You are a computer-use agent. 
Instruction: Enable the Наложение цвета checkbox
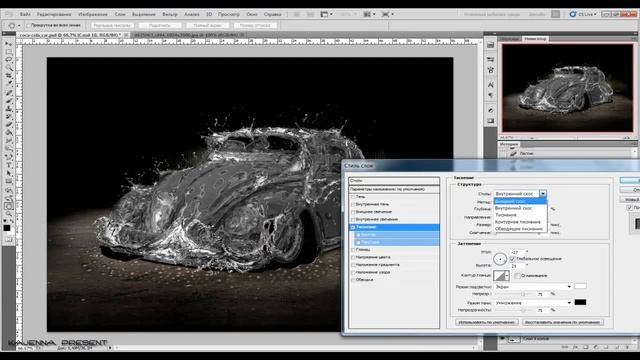click(353, 257)
